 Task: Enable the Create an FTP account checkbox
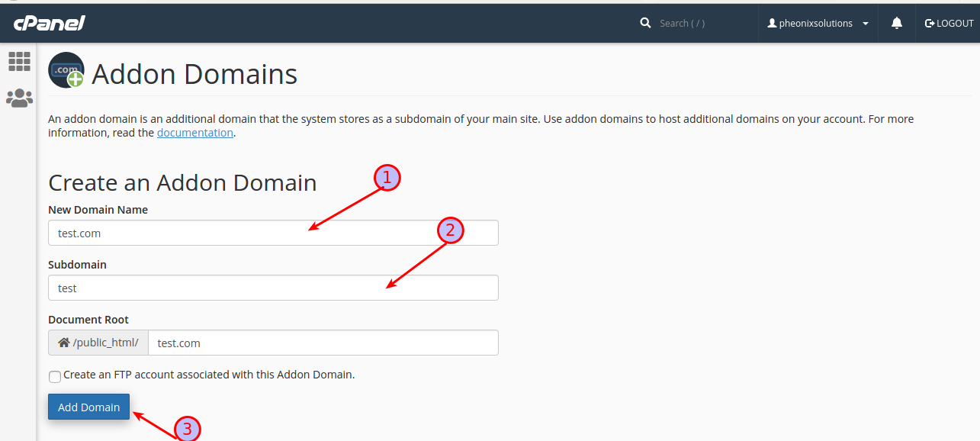pyautogui.click(x=55, y=376)
